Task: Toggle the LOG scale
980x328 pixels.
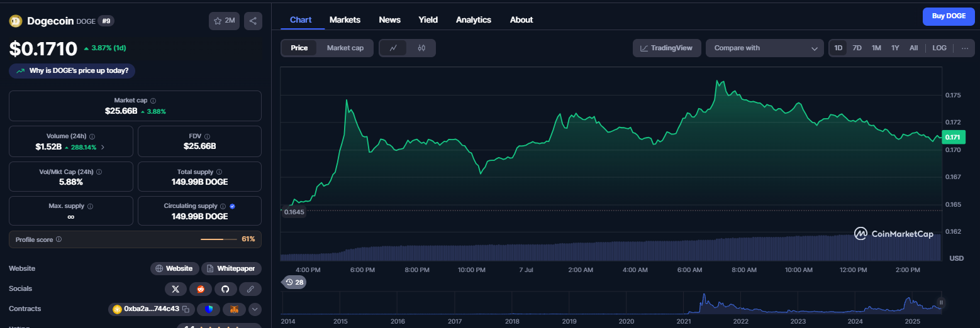Action: (939, 48)
